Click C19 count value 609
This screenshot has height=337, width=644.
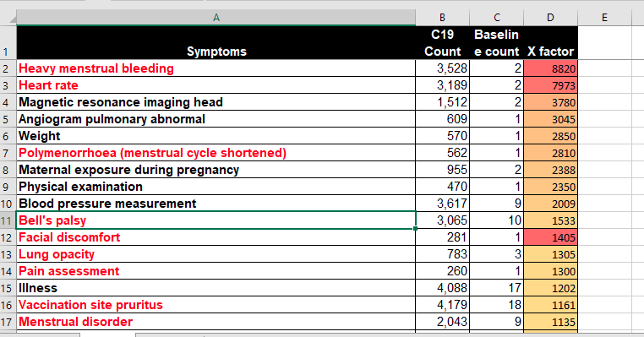click(x=442, y=119)
